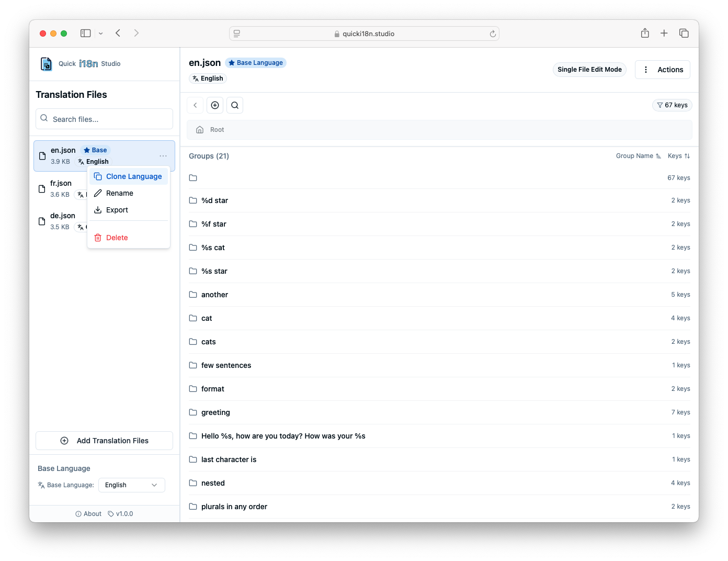Open the Actions menu

[662, 69]
